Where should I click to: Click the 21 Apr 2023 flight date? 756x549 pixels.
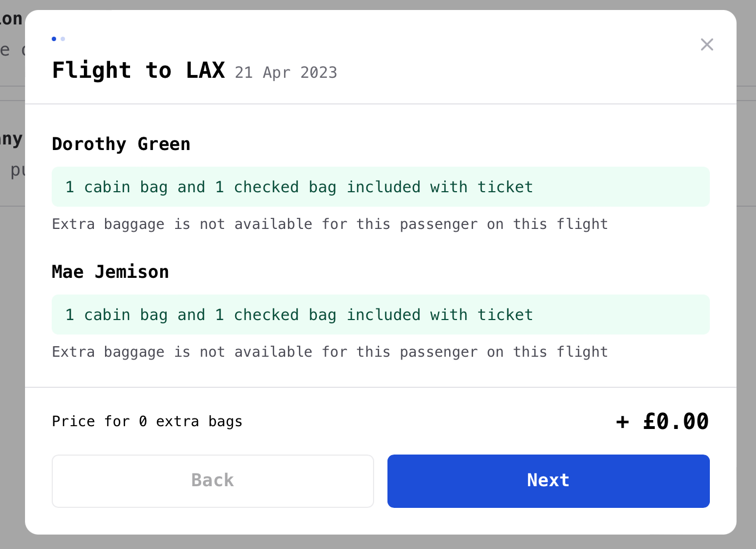(x=286, y=73)
